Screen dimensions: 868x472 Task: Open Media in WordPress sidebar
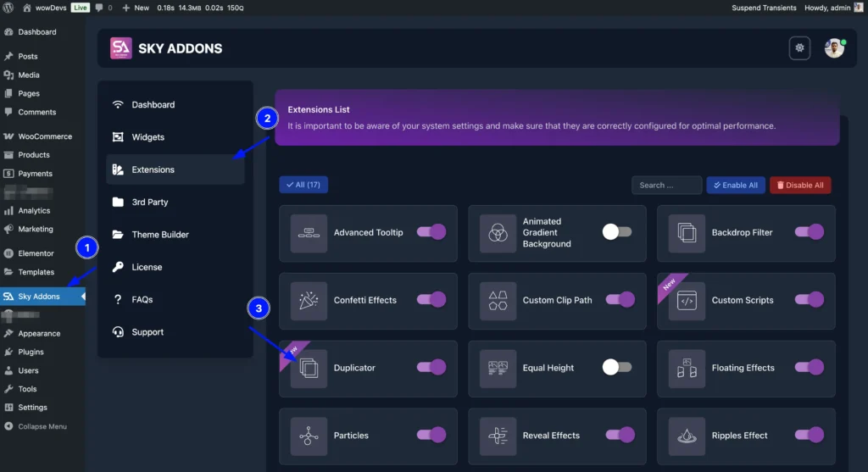click(x=42, y=75)
